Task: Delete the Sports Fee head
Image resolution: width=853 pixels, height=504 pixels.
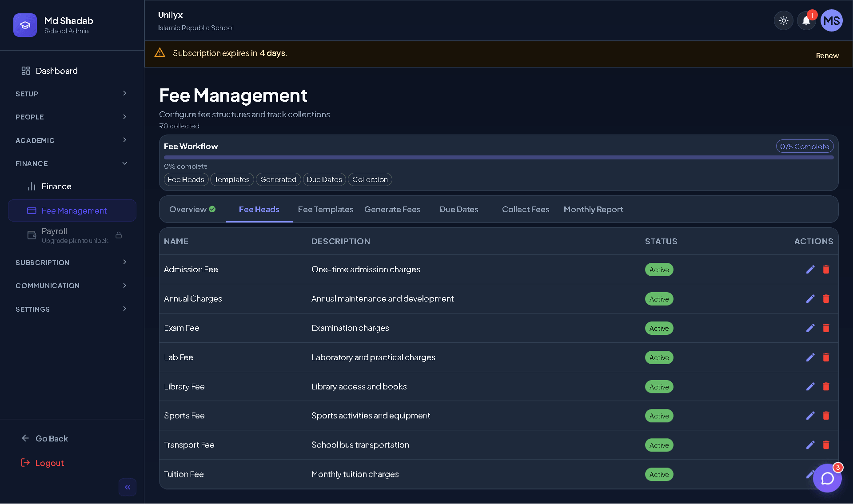Action: coord(826,416)
